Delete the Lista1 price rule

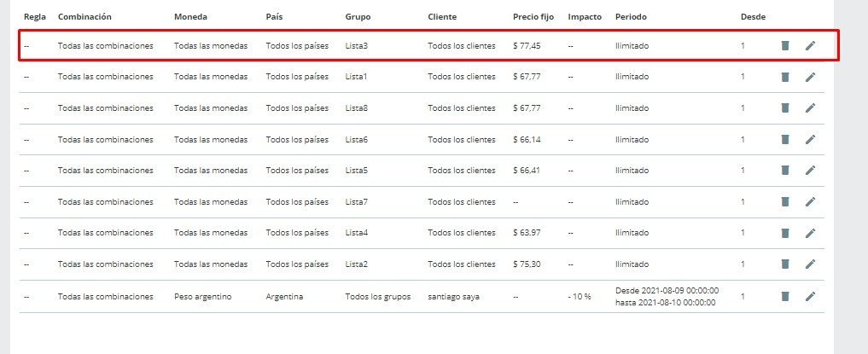(785, 77)
